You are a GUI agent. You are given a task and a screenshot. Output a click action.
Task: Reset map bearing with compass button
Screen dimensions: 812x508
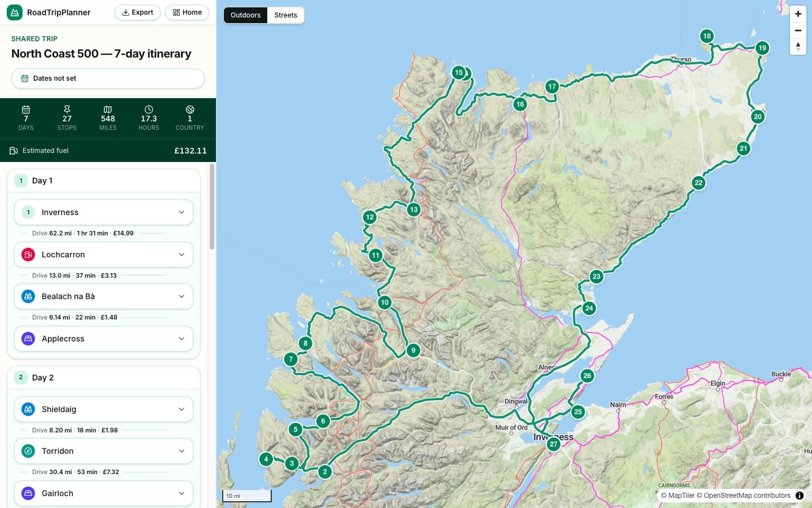click(x=798, y=47)
